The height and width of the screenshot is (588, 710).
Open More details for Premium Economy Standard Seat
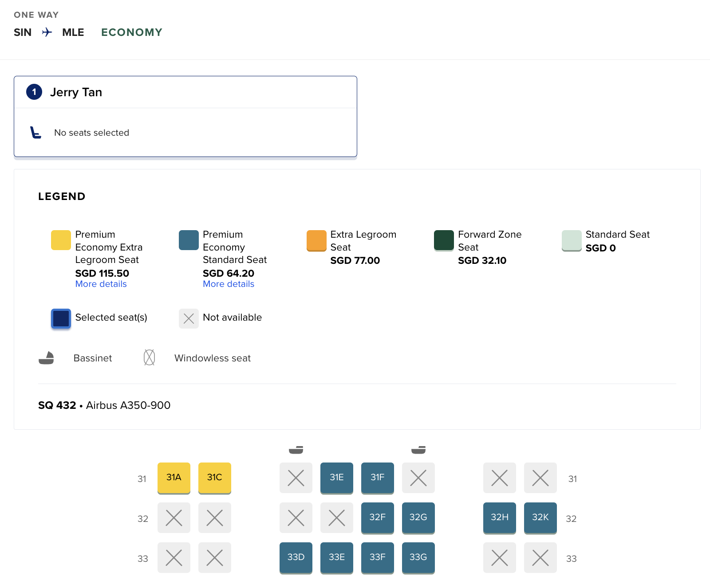point(229,284)
